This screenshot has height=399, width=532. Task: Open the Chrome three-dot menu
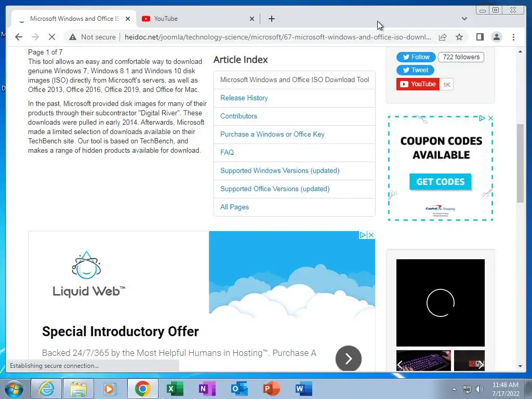[513, 37]
